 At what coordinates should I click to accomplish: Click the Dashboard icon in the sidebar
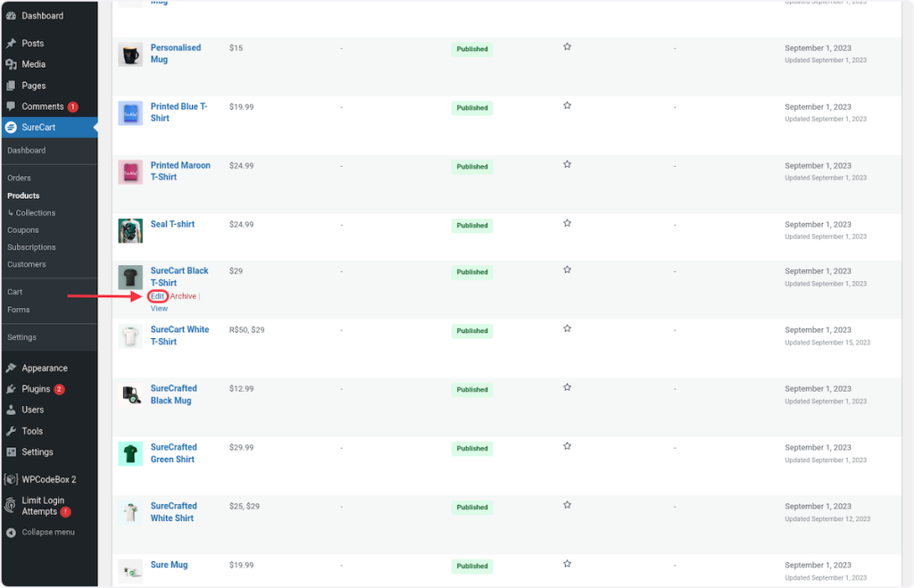(11, 16)
